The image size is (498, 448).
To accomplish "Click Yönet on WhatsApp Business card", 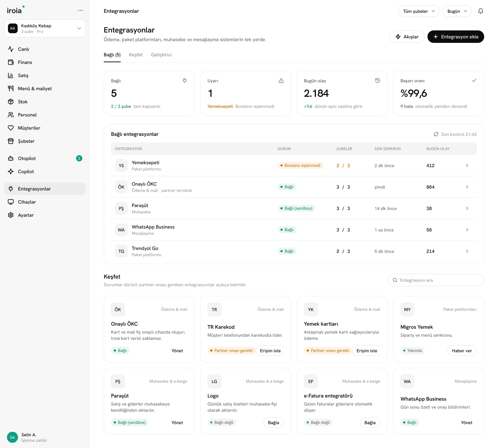I will click(x=467, y=422).
